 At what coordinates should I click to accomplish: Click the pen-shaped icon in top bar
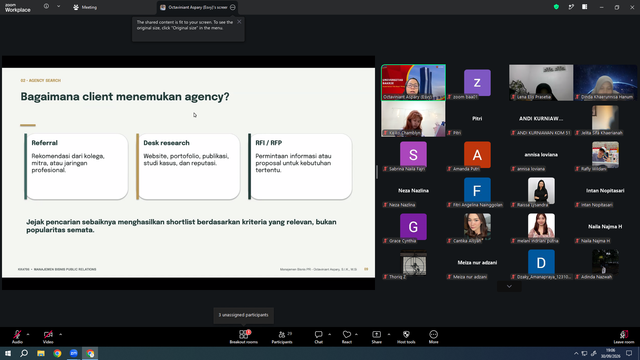pyautogui.click(x=571, y=7)
